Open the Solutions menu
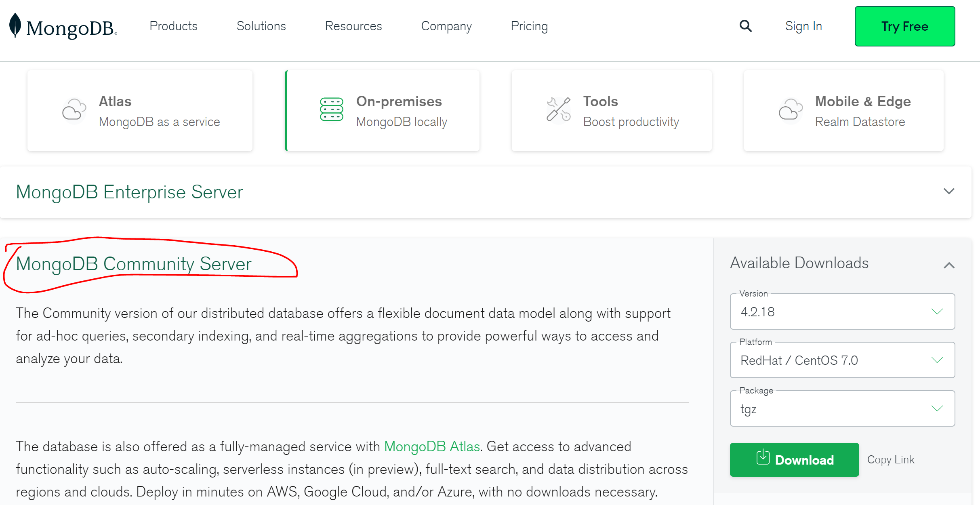Viewport: 980px width, 505px height. point(261,26)
